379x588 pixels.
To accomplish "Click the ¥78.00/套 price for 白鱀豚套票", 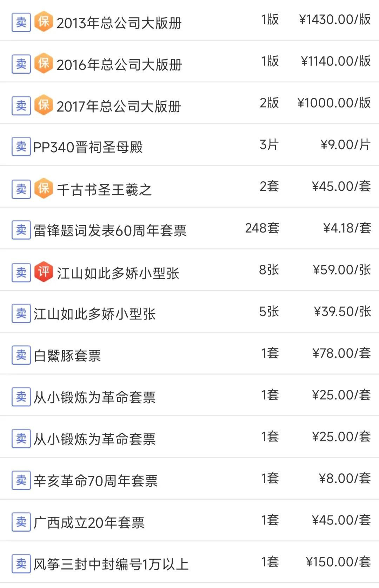I will tap(341, 353).
